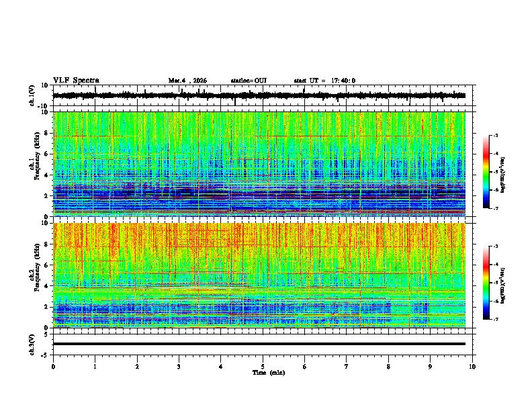
Task: Click the ch.1 colorbar log(PSD) label
Action: coord(503,175)
